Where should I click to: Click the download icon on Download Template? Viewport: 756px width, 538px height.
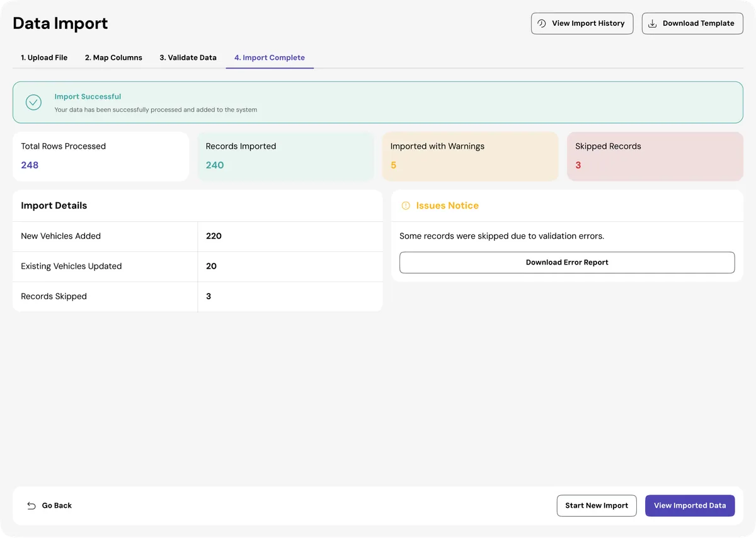(651, 23)
